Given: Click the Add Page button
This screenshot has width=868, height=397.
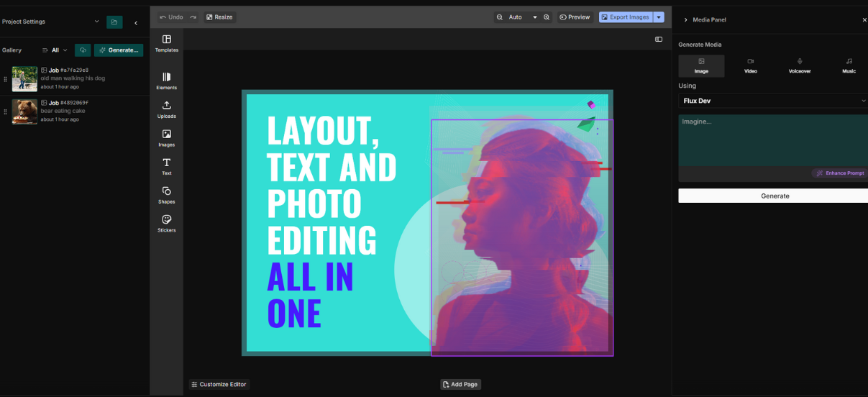Looking at the screenshot, I should pyautogui.click(x=460, y=384).
